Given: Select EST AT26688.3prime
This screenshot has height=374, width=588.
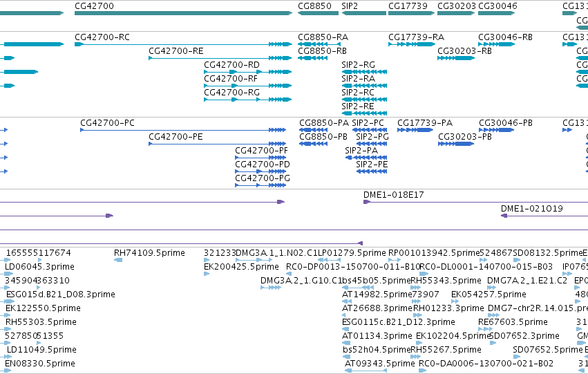Looking at the screenshot, I should point(345,315).
